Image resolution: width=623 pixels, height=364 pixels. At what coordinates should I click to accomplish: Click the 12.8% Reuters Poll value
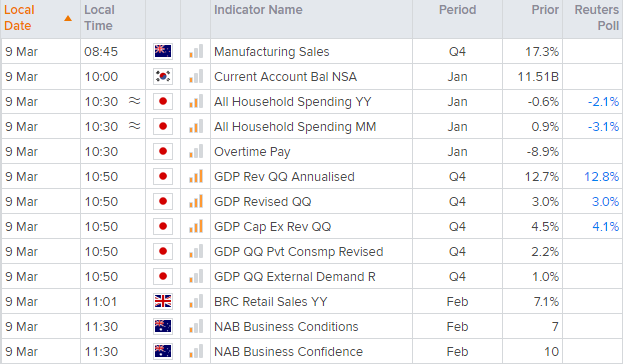(x=602, y=176)
